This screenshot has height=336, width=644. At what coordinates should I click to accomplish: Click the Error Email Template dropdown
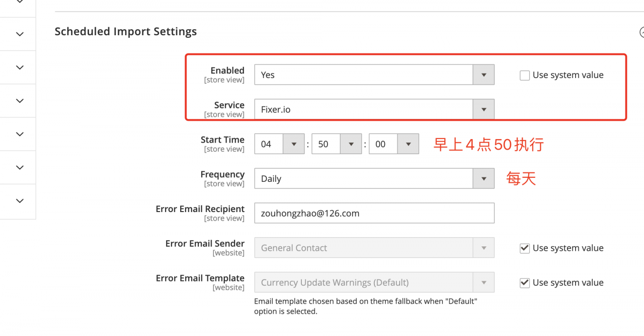click(374, 283)
